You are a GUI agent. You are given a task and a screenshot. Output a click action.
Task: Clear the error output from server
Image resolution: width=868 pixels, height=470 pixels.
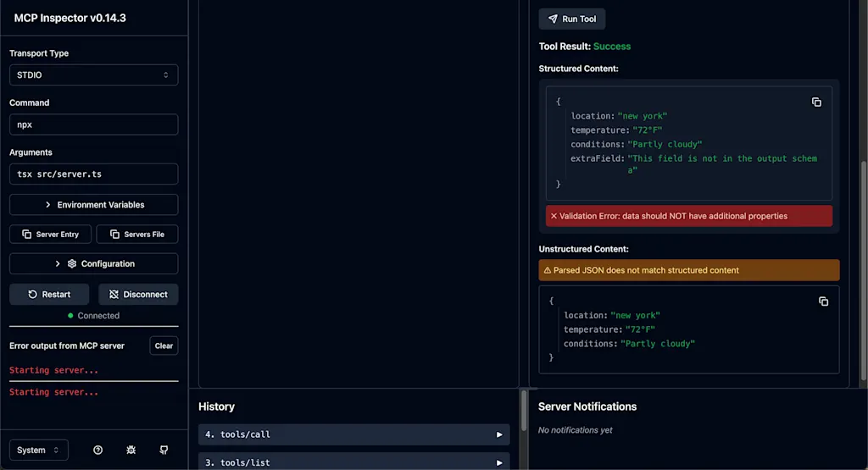pos(164,346)
